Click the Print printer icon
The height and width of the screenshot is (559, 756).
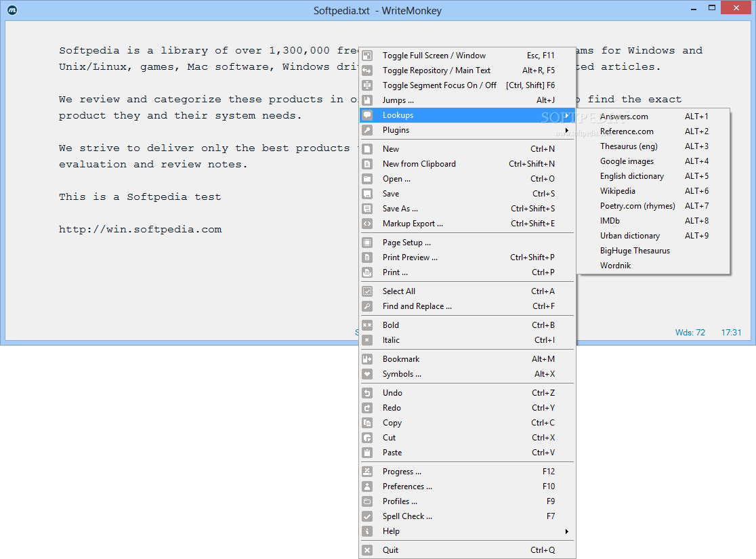point(367,272)
